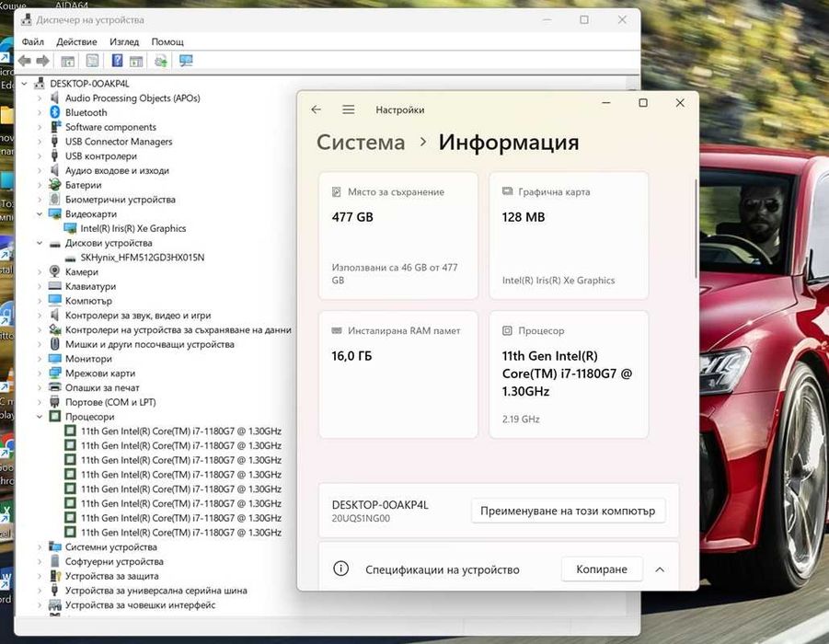This screenshot has width=829, height=644.
Task: Click the processor icon in Процесор card
Action: pos(507,330)
